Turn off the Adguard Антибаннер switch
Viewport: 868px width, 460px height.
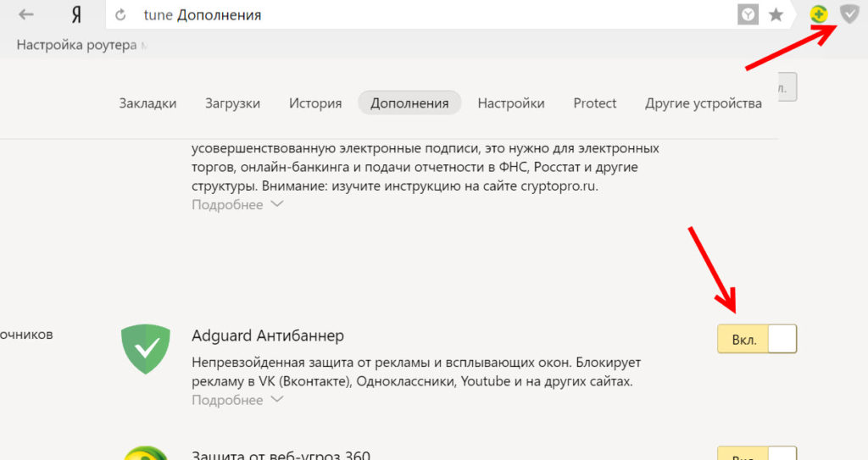757,339
